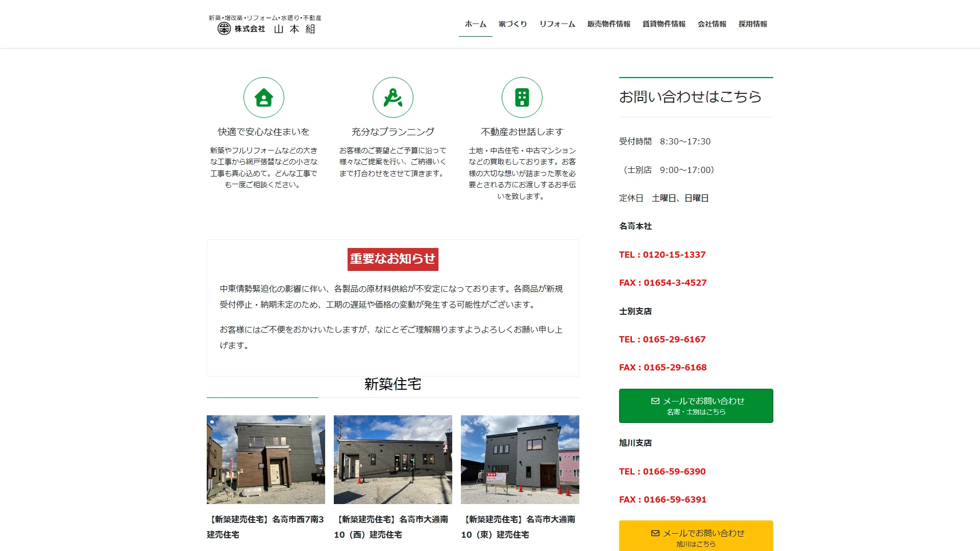Screen dimensions: 980x551
Task: Open listing 名寄市大通南10（西）建売住宅
Action: point(393,527)
